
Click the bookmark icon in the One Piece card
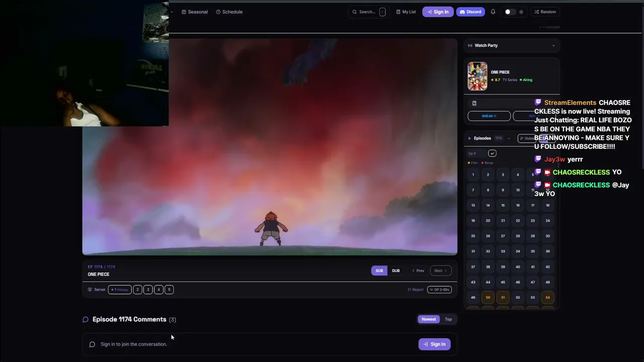[474, 103]
